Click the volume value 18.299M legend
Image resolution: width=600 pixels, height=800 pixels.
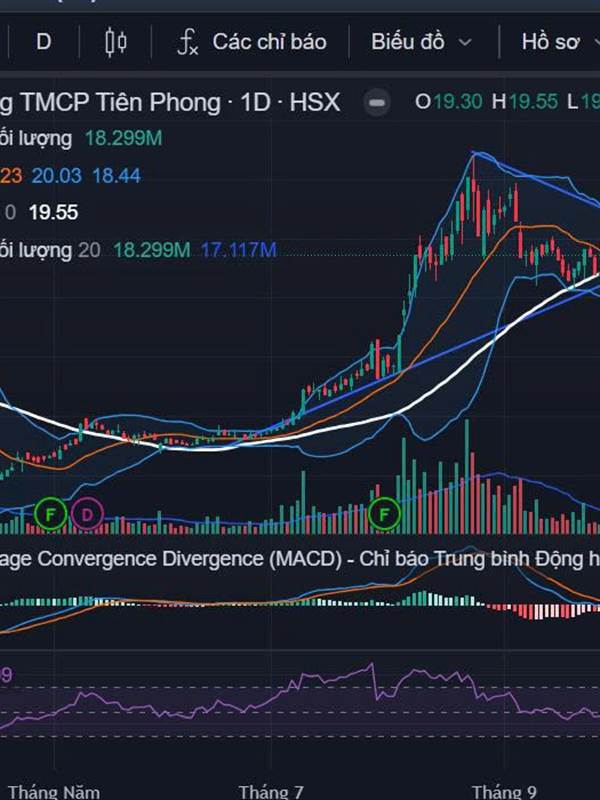(123, 138)
